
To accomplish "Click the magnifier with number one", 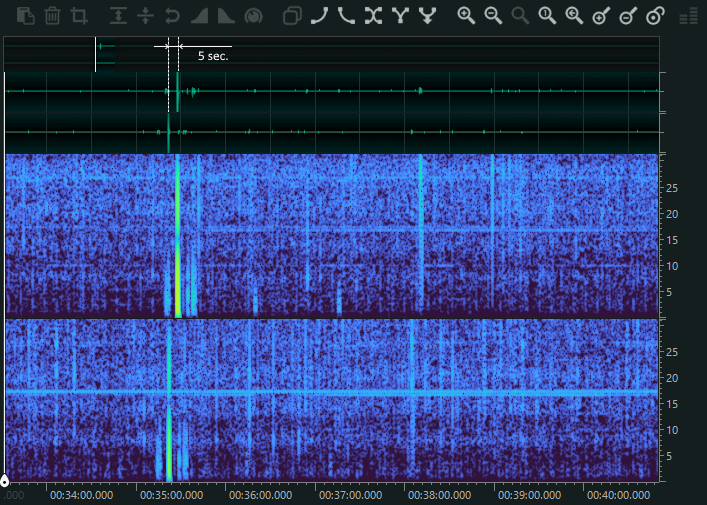I will point(547,16).
